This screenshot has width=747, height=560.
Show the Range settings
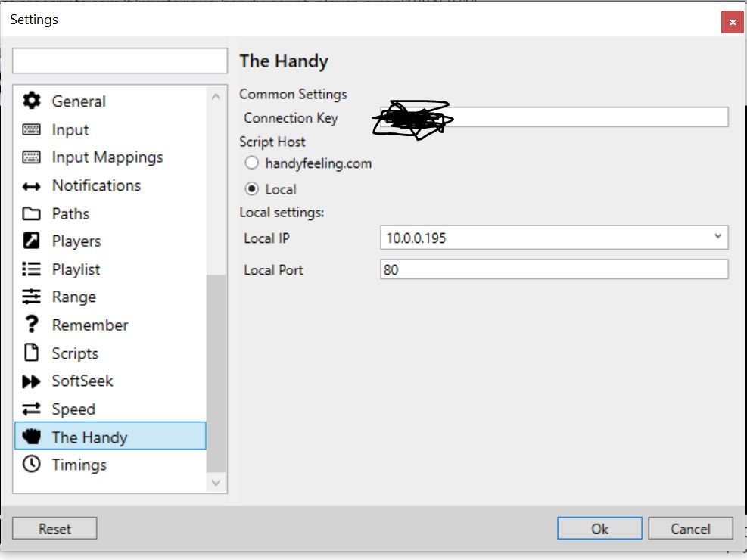[x=110, y=297]
